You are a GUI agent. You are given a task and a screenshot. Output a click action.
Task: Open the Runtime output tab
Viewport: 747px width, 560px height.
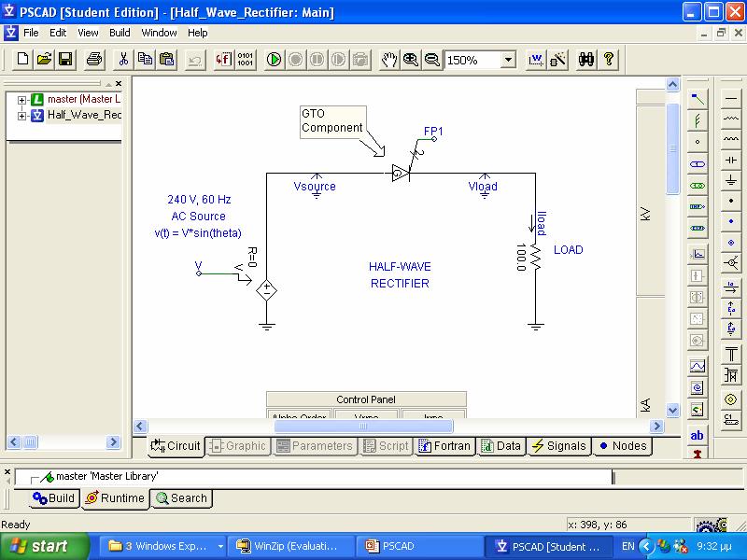pos(115,498)
